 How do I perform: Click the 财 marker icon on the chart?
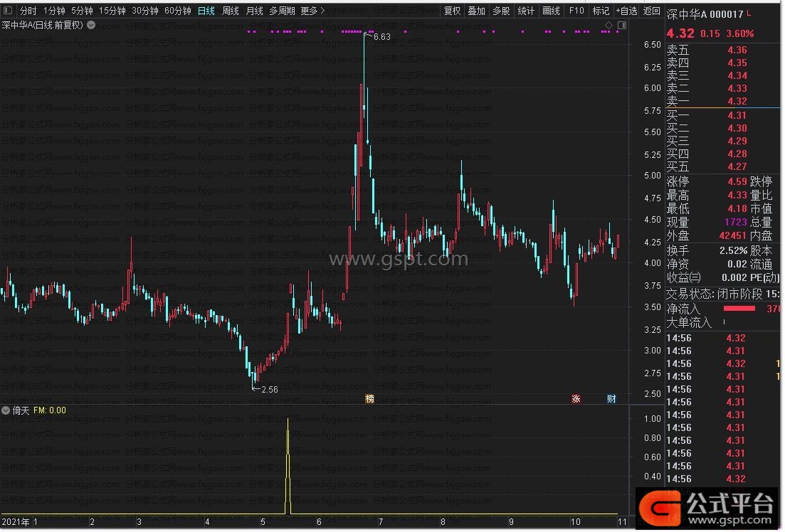[x=611, y=399]
